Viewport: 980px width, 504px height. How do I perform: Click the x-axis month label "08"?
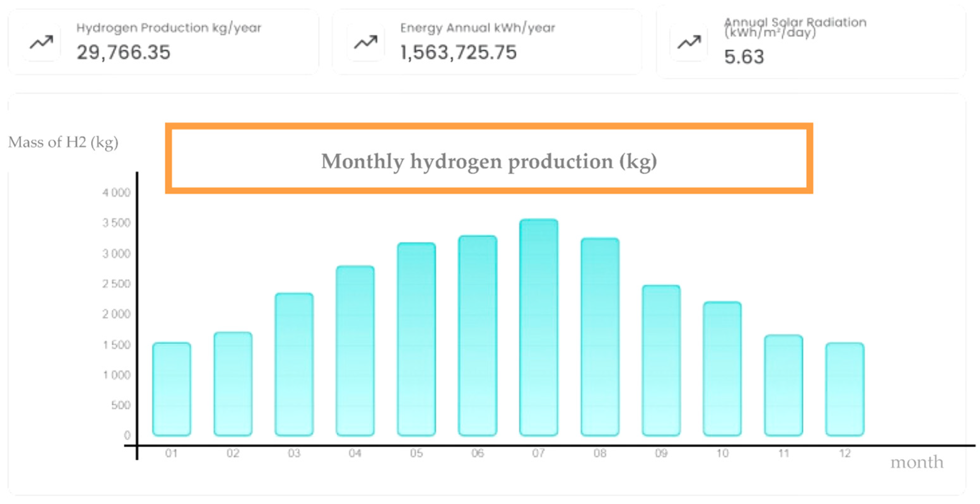(600, 453)
